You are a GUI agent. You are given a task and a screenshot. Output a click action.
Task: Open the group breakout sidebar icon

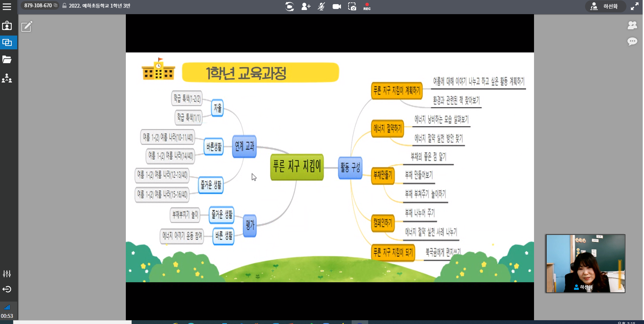7,78
